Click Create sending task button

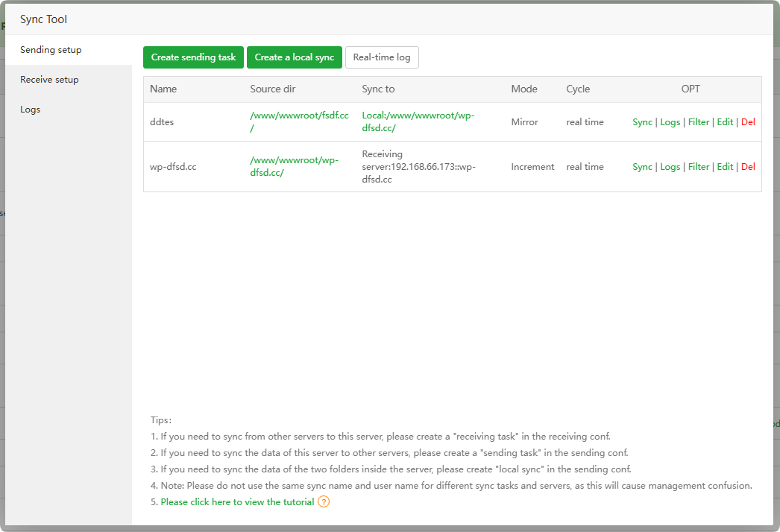point(193,57)
